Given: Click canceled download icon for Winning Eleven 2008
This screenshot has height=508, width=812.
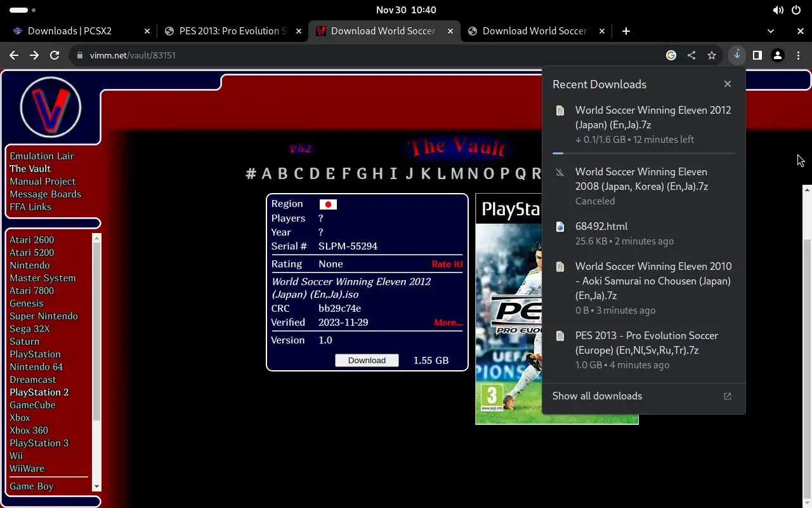Looking at the screenshot, I should coord(560,172).
